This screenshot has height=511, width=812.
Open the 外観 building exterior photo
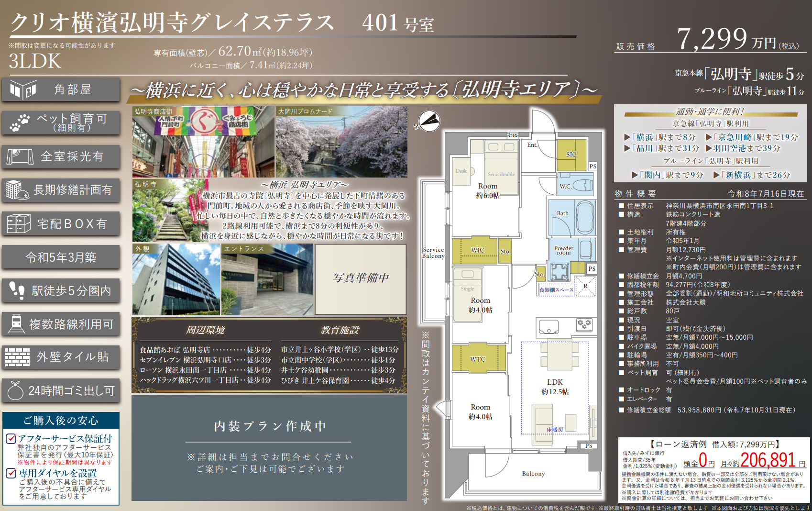[x=176, y=279]
